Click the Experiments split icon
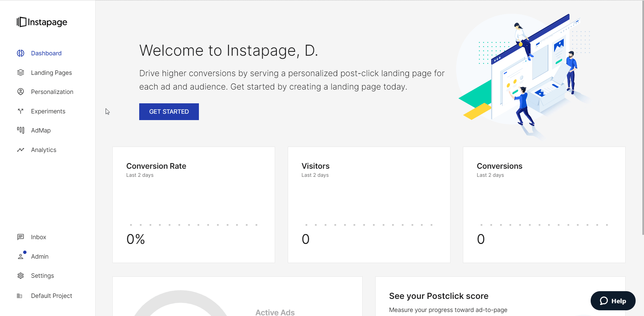Screen dimensions: 644x316 (x=20, y=111)
